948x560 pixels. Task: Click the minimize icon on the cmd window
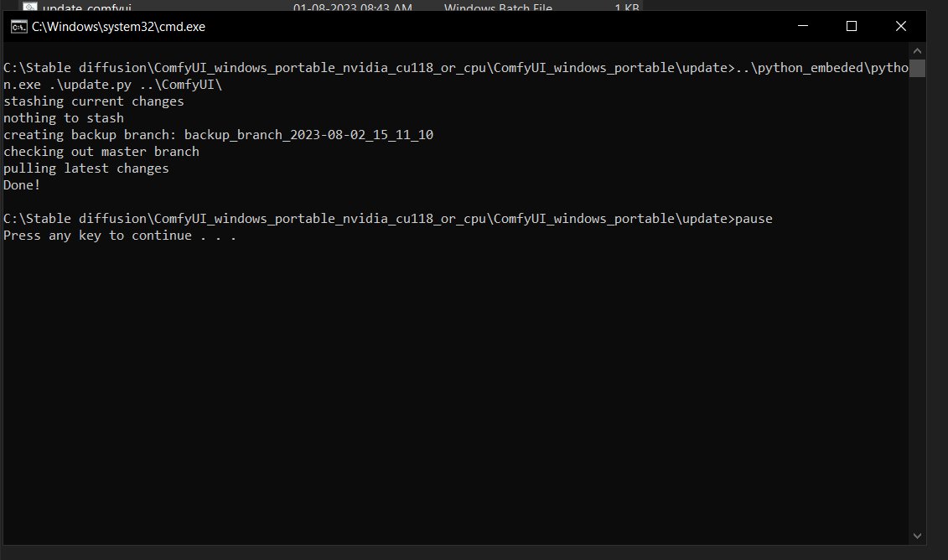point(802,26)
